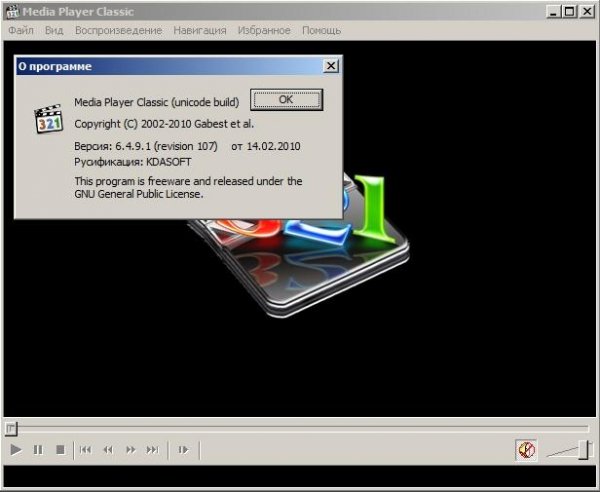Click the 'Media Player Classic (unicode build)' text

tap(157, 102)
